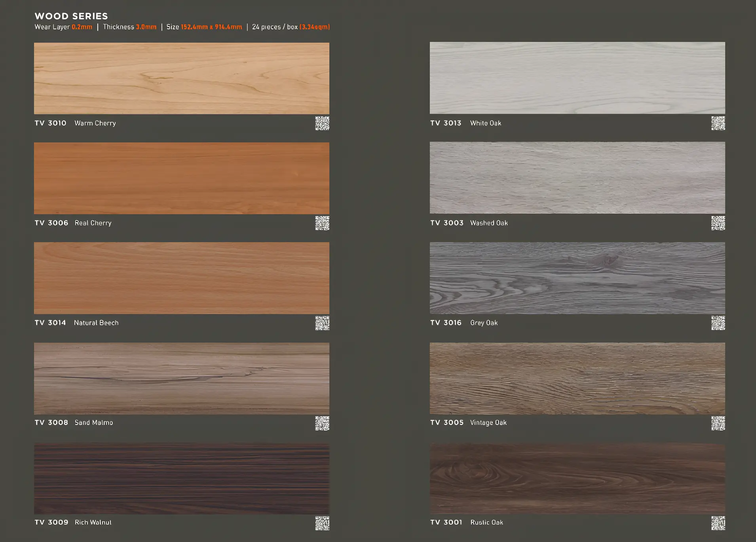
Task: Click the Vintage Oak name label
Action: click(x=488, y=423)
